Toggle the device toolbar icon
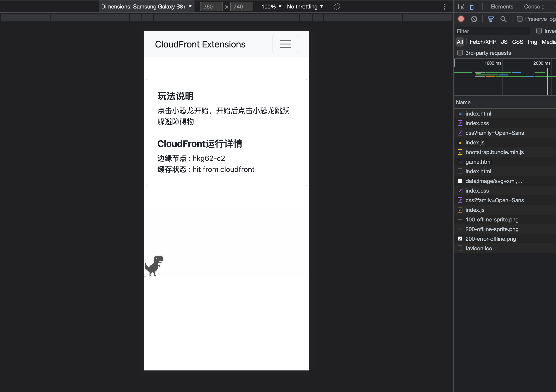Image resolution: width=556 pixels, height=392 pixels. (x=473, y=6)
